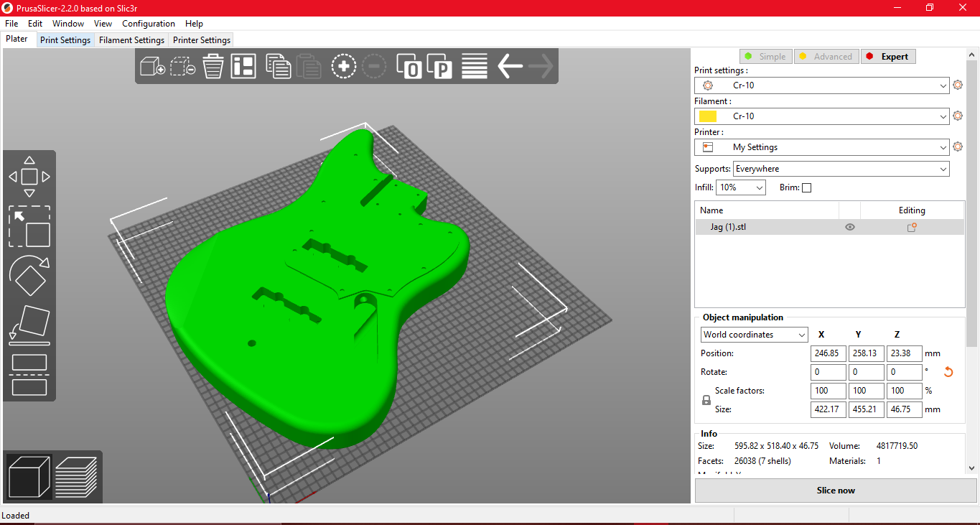Switch to the Print Settings tab

point(65,40)
